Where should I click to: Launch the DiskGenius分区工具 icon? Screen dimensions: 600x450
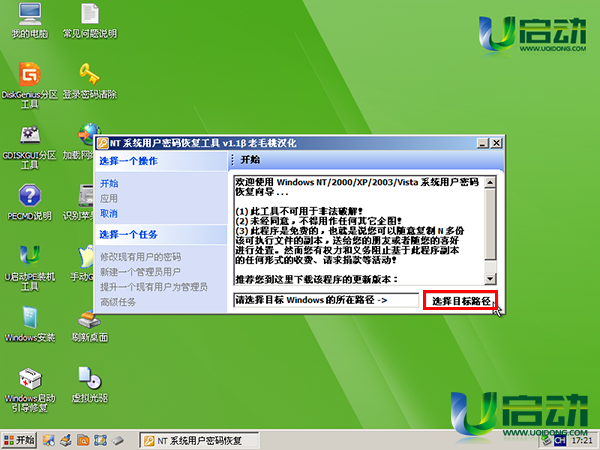30,85
